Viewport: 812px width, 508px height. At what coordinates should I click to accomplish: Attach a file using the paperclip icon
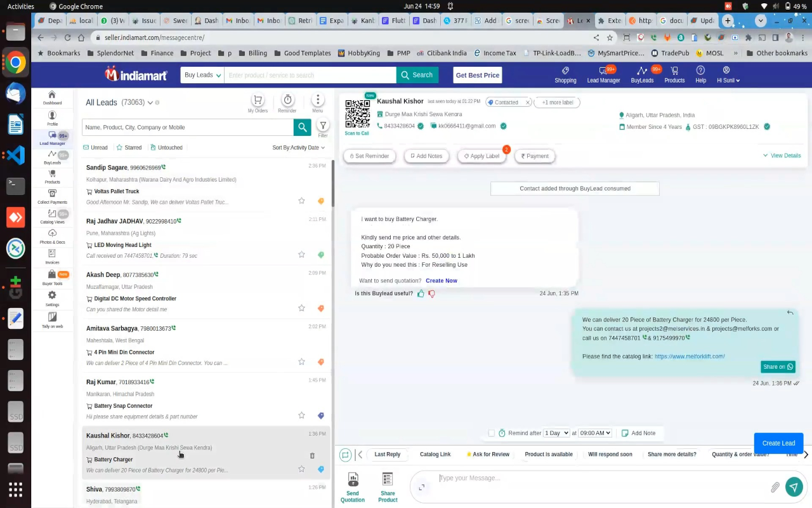[x=775, y=487]
